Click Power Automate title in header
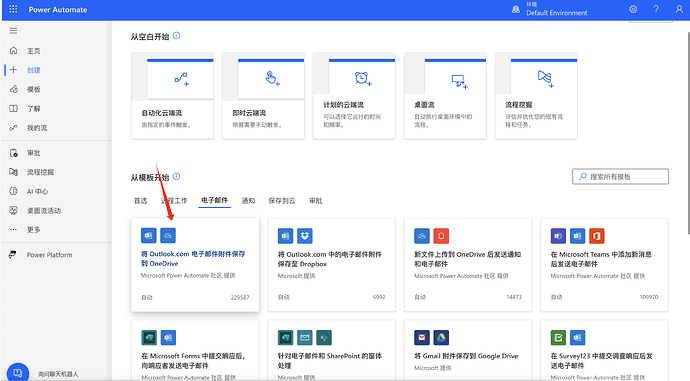Image resolution: width=690 pixels, height=381 pixels. click(58, 9)
